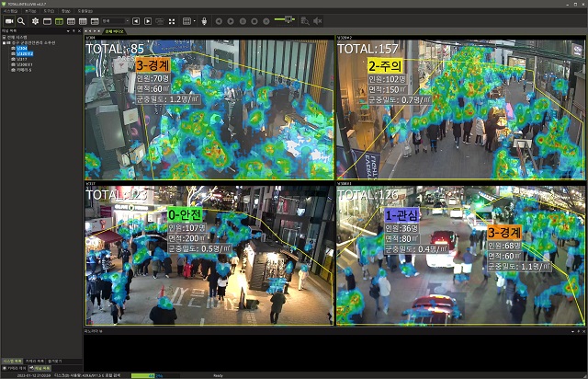588x379 pixels.
Task: Open the search magnifier tool
Action: coord(20,20)
